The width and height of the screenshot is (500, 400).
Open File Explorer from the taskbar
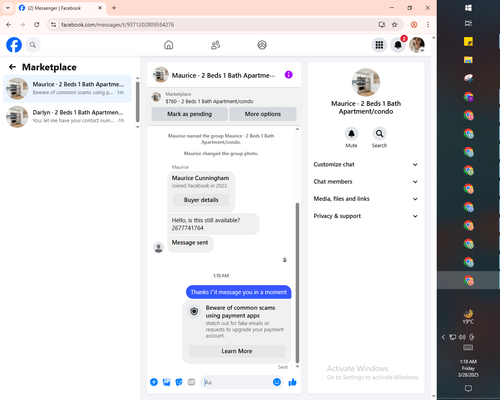[468, 60]
